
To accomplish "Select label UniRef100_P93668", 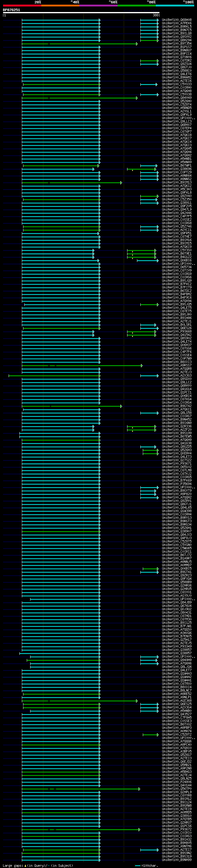I will coord(177,332).
